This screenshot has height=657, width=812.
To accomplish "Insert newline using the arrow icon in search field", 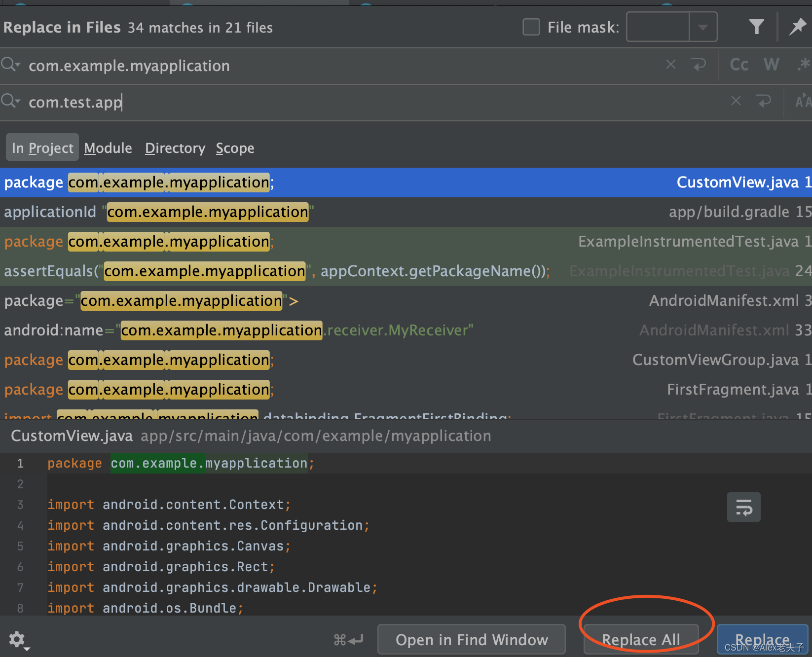I will pos(699,64).
